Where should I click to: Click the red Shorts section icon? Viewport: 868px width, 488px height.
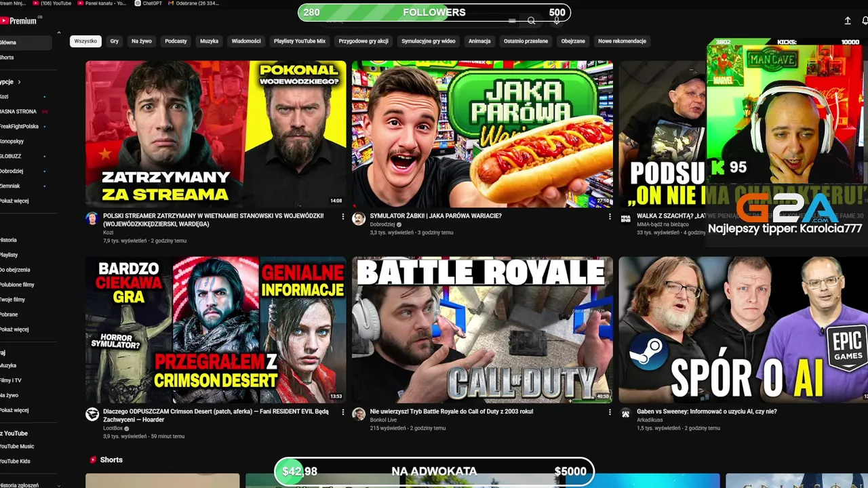(x=93, y=460)
